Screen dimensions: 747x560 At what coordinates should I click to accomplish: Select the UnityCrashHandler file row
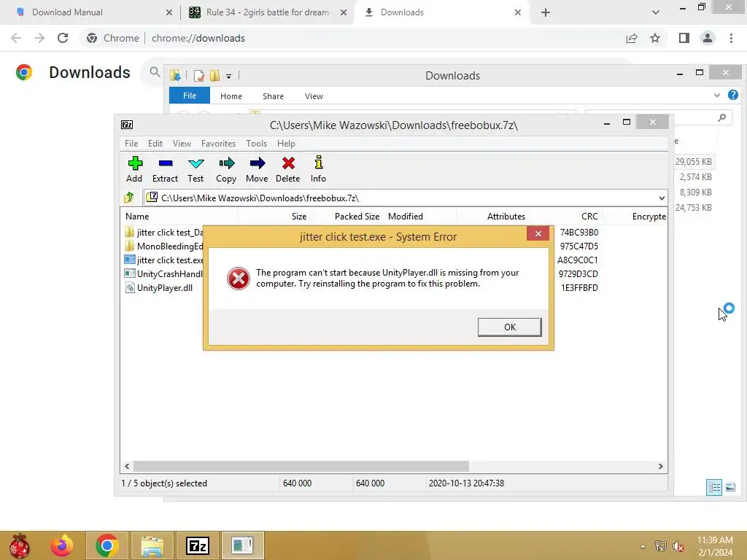(164, 274)
